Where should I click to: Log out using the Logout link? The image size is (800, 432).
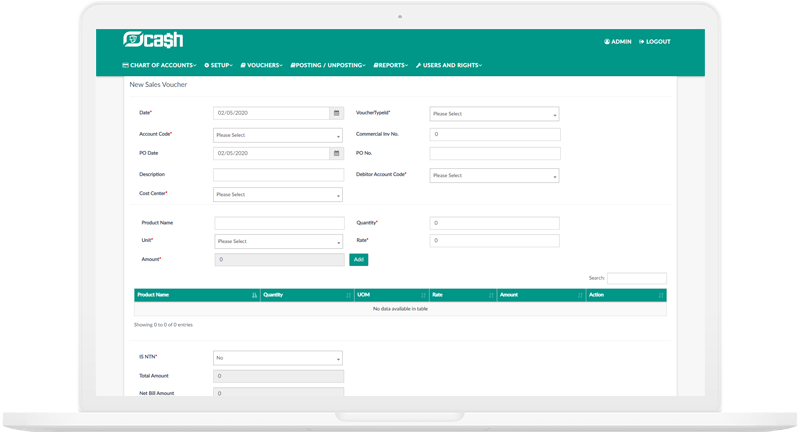pyautogui.click(x=655, y=42)
